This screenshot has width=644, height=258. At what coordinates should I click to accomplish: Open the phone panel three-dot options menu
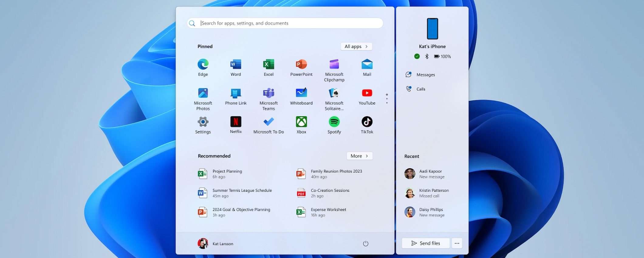[457, 243]
